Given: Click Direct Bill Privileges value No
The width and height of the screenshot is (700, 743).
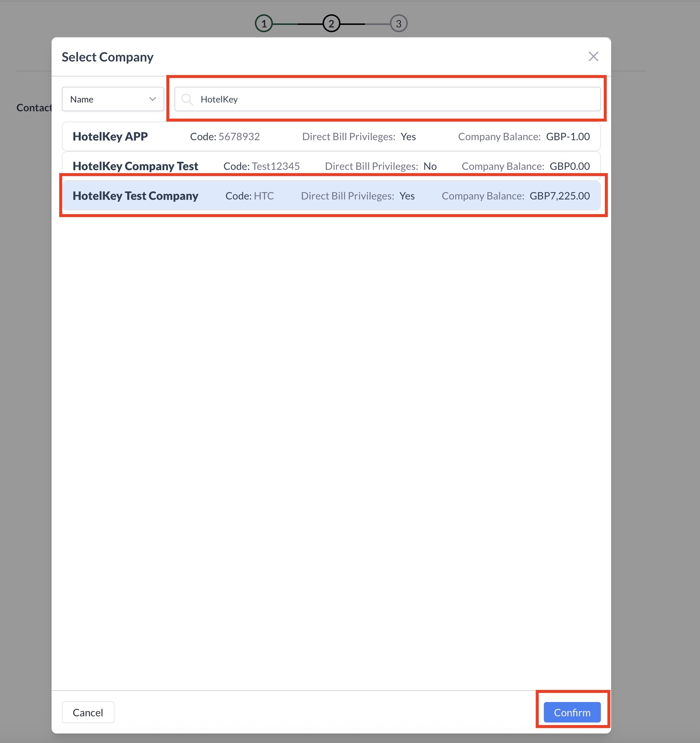Looking at the screenshot, I should click(x=430, y=166).
